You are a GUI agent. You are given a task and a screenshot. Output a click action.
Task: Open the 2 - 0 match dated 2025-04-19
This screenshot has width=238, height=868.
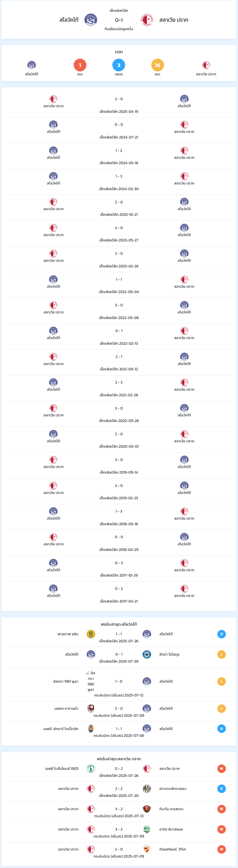click(x=119, y=105)
